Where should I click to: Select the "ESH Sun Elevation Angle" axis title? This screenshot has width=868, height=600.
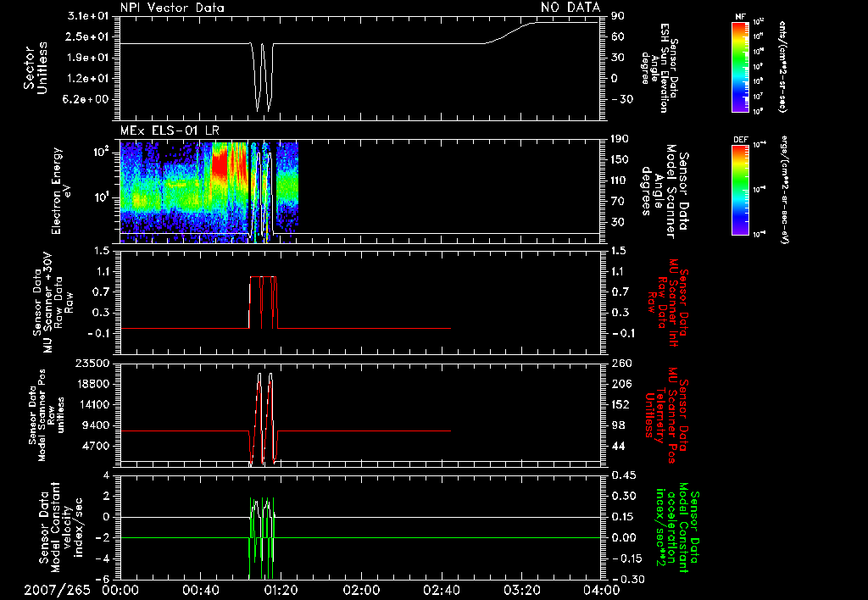[660, 68]
